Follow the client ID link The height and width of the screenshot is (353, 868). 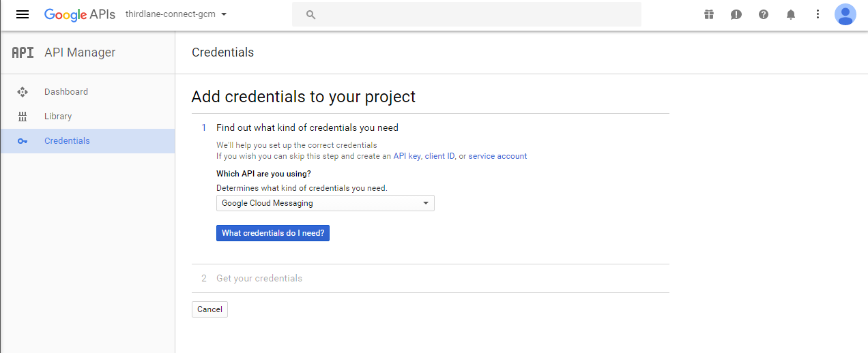tap(439, 156)
